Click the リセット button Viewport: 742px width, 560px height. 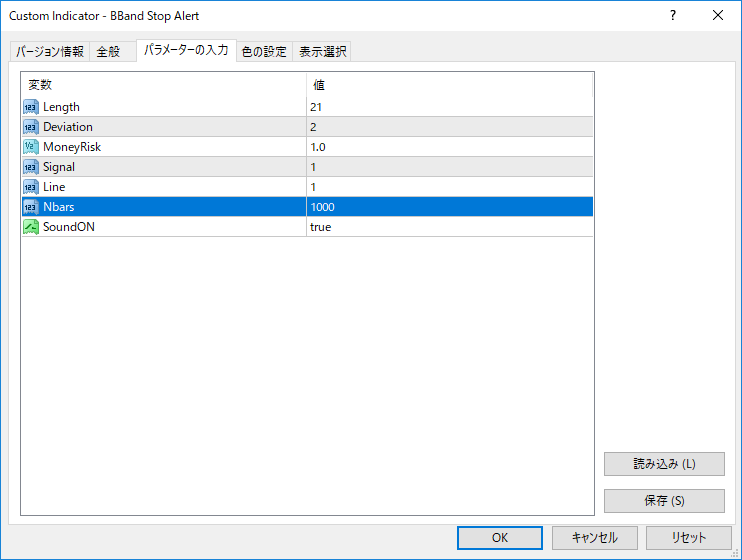point(688,537)
